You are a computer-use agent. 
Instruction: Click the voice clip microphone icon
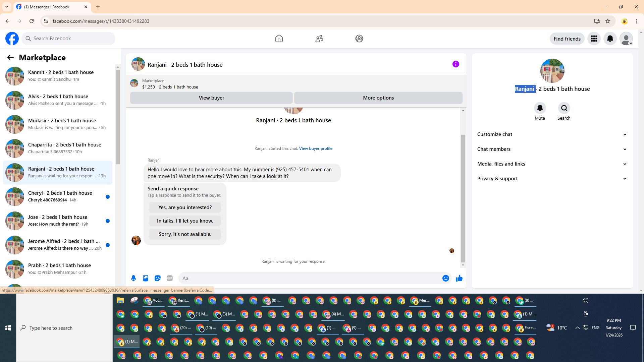(133, 278)
